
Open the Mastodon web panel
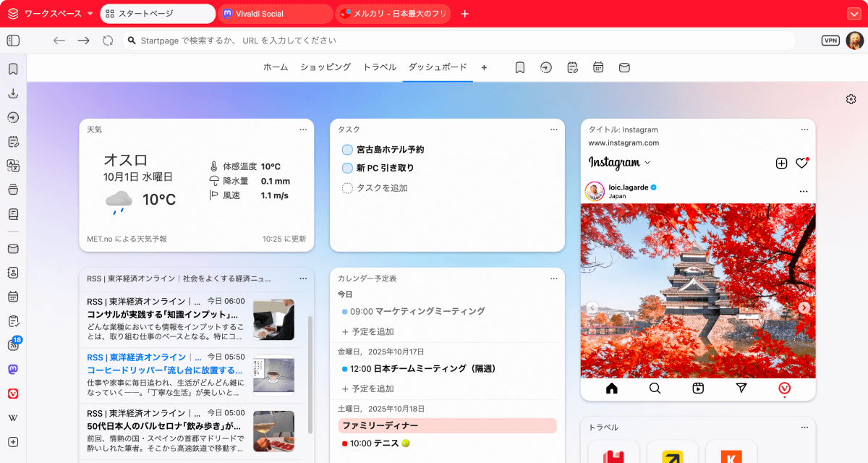13,369
